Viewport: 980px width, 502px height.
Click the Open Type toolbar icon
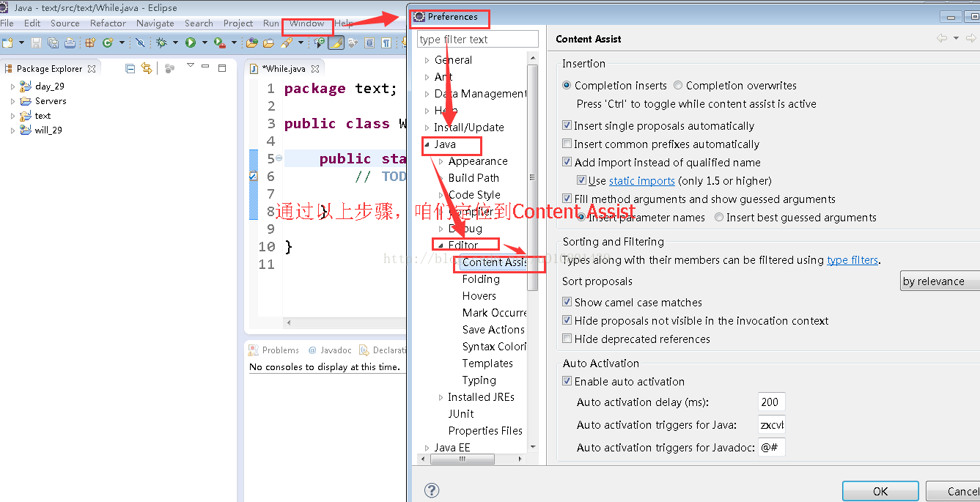(x=251, y=43)
